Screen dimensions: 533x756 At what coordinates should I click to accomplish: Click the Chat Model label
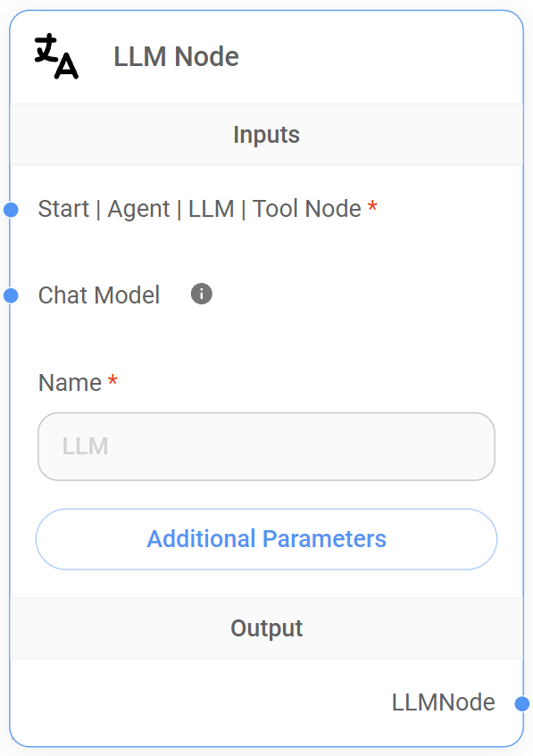(99, 295)
